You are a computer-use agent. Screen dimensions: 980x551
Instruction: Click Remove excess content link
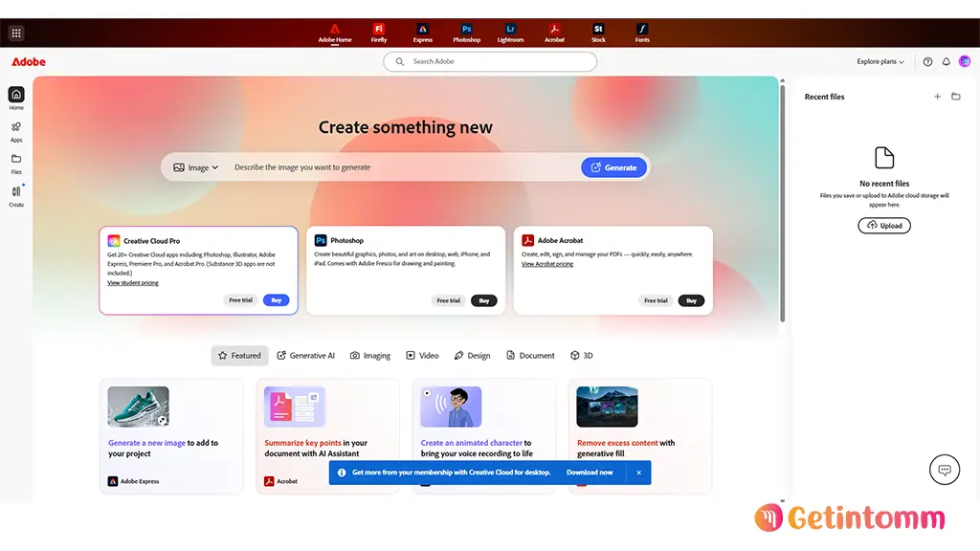pyautogui.click(x=617, y=443)
